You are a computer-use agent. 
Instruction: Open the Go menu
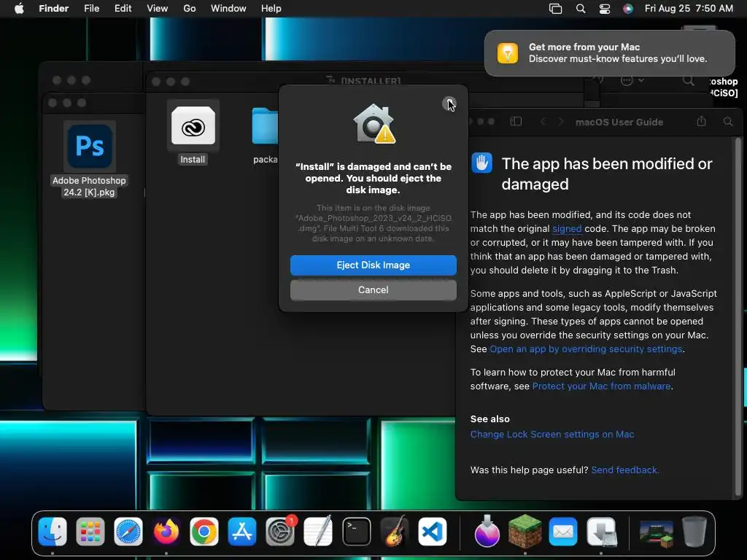(190, 8)
